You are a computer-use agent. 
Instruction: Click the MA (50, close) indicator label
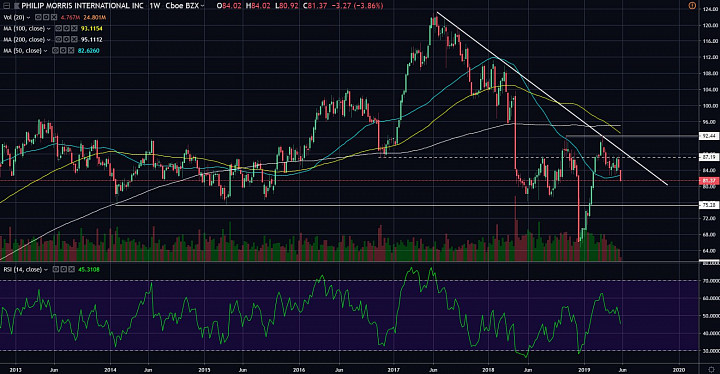point(22,51)
